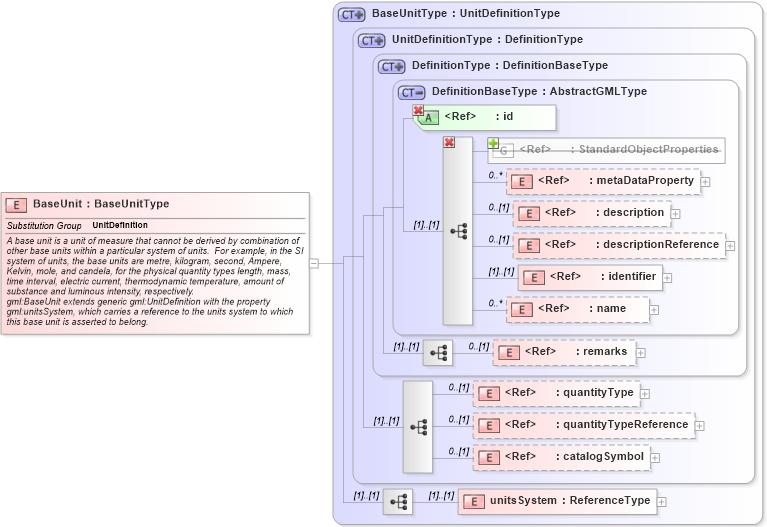Select BaseUnitType : UnitDefinitionType header
Screen dimensions: 767x527
466,14
